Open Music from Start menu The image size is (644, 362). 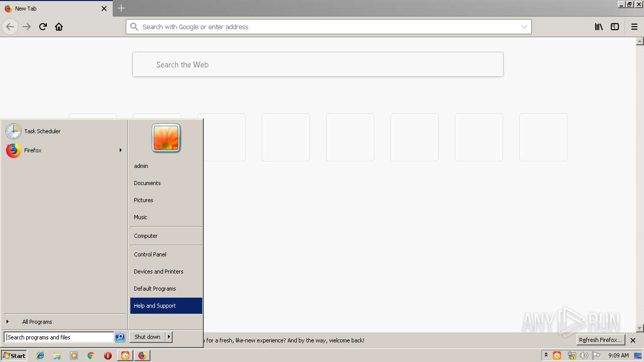tap(166, 217)
